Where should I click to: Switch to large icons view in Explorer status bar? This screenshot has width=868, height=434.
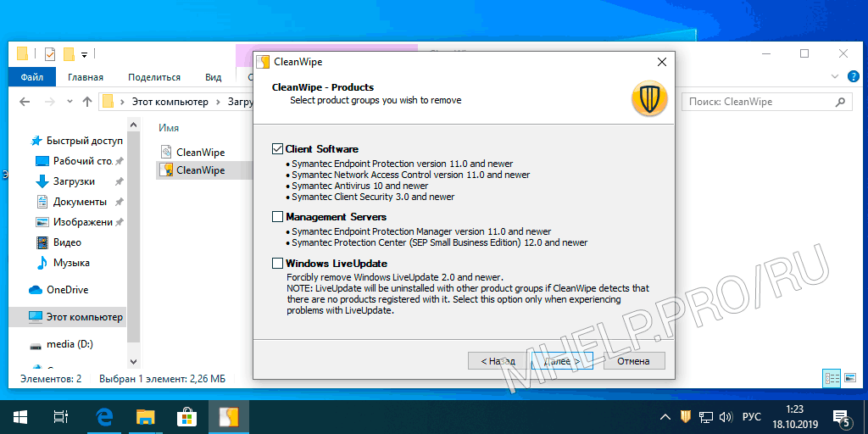click(x=850, y=379)
